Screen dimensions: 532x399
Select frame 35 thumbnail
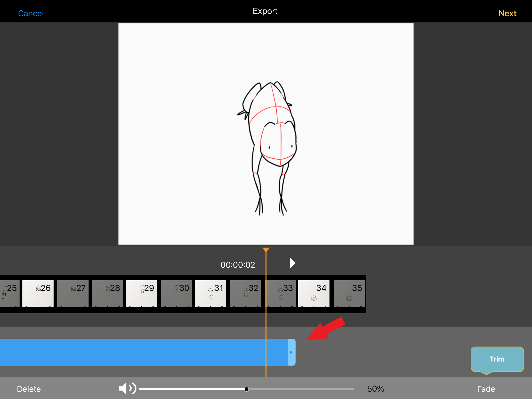point(349,294)
